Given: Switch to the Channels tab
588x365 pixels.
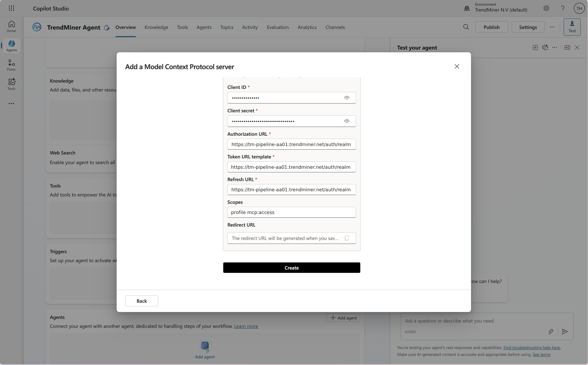Looking at the screenshot, I should [335, 27].
